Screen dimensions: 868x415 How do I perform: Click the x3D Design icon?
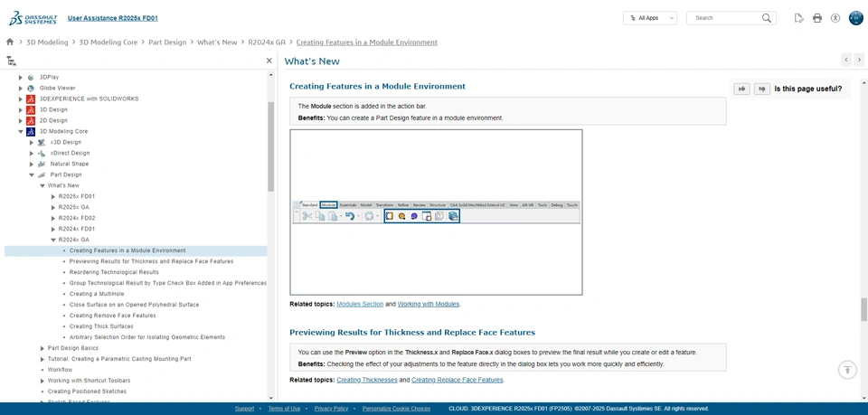pyautogui.click(x=42, y=142)
